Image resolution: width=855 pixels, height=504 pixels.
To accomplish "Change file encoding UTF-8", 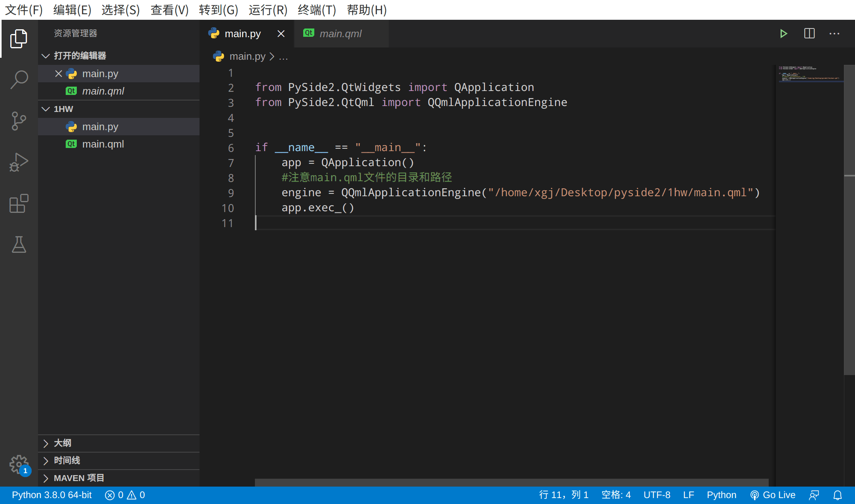I will (657, 495).
